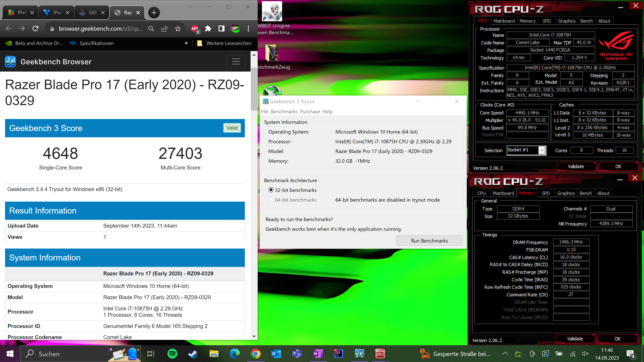Screen dimensions: 644x362
Task: Click the Chrome back arrow
Action: (x=9, y=28)
